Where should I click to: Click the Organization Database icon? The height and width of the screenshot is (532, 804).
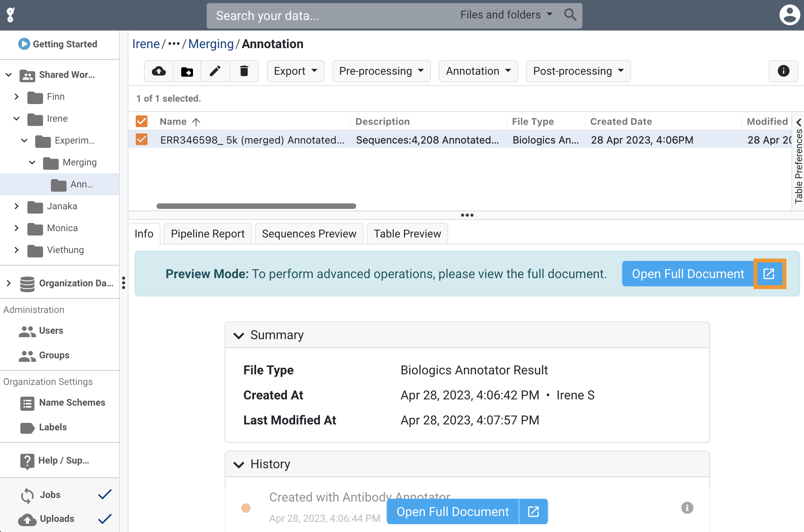tap(27, 284)
